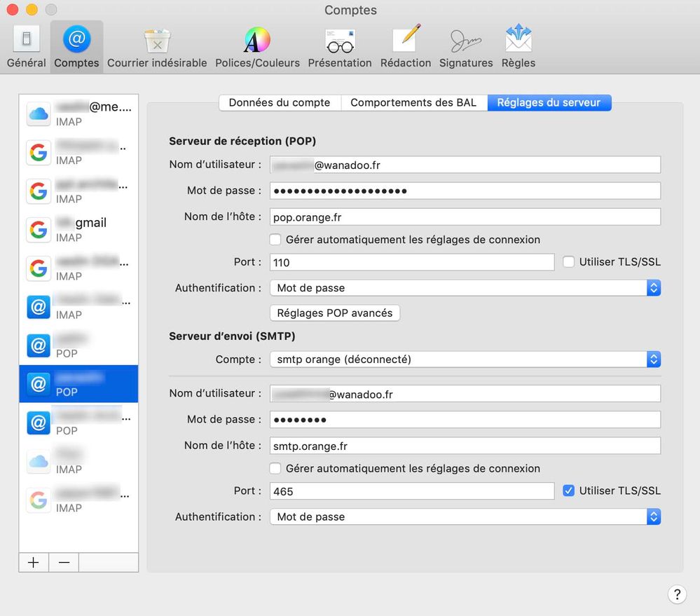Switch to Comportements des BAL tab

pyautogui.click(x=413, y=102)
